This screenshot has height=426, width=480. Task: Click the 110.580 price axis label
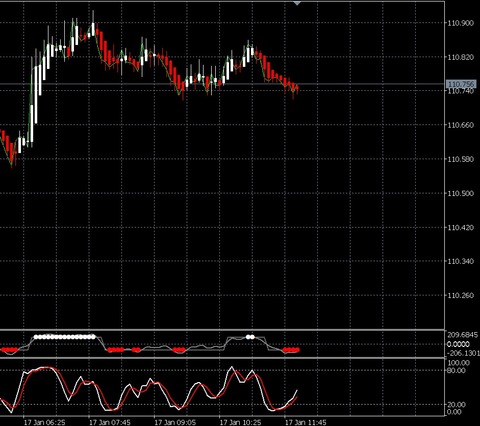[461, 159]
